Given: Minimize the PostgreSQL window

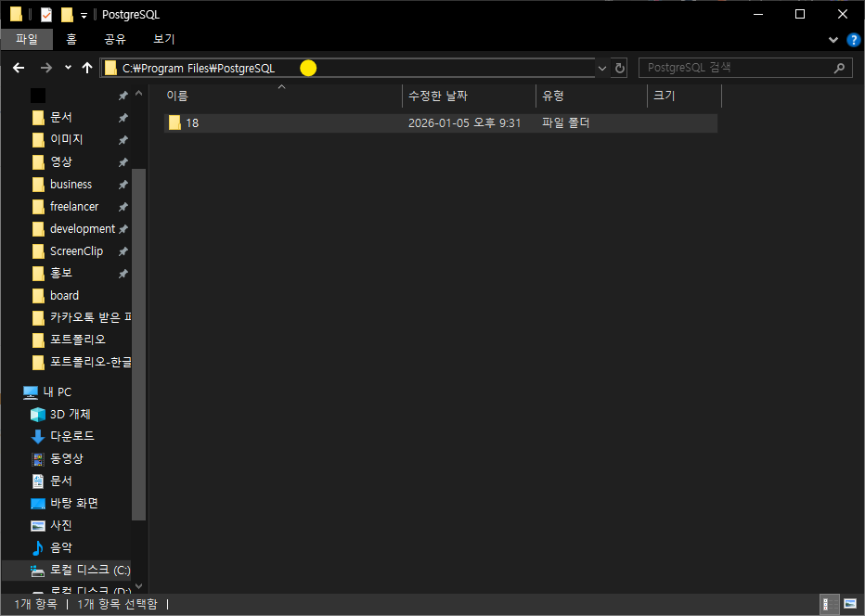Looking at the screenshot, I should coord(758,14).
